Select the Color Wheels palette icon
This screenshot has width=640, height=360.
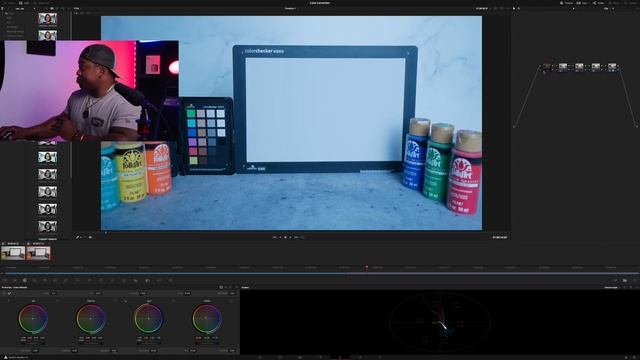tap(24, 280)
